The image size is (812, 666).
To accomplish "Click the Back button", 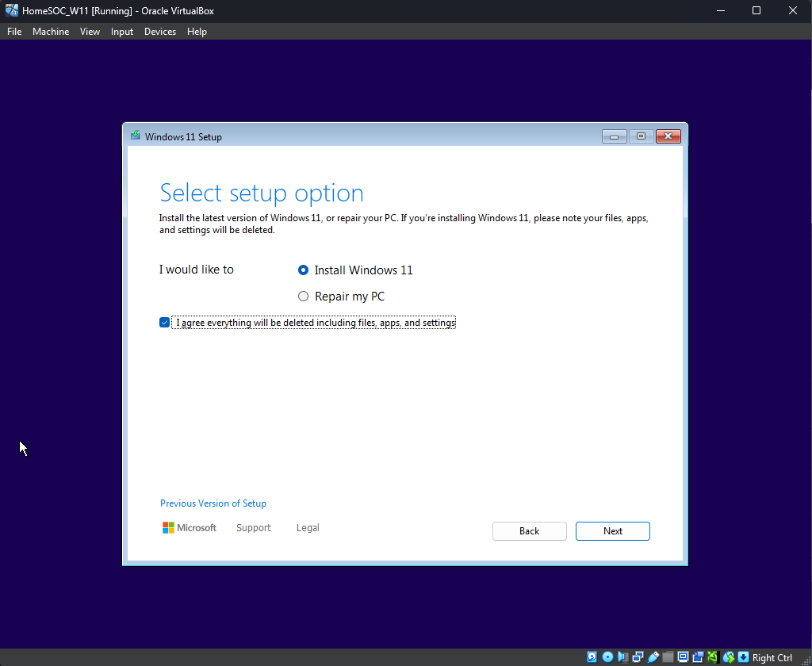I will pos(529,531).
